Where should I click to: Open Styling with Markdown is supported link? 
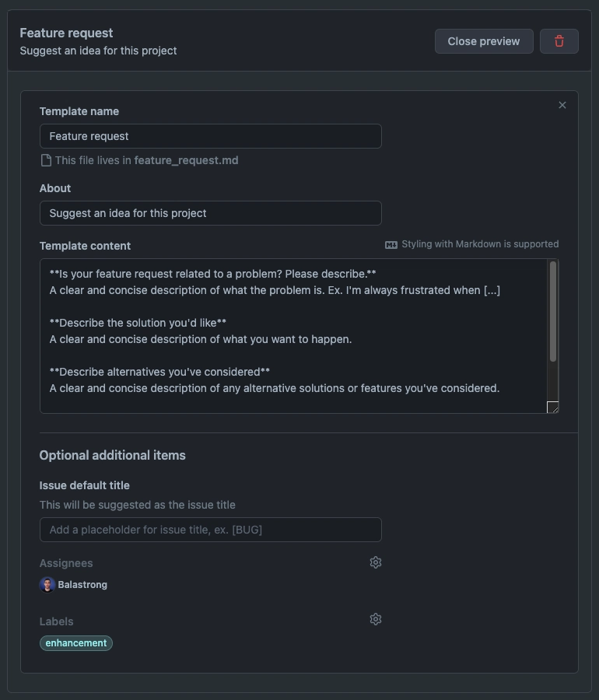(x=480, y=244)
